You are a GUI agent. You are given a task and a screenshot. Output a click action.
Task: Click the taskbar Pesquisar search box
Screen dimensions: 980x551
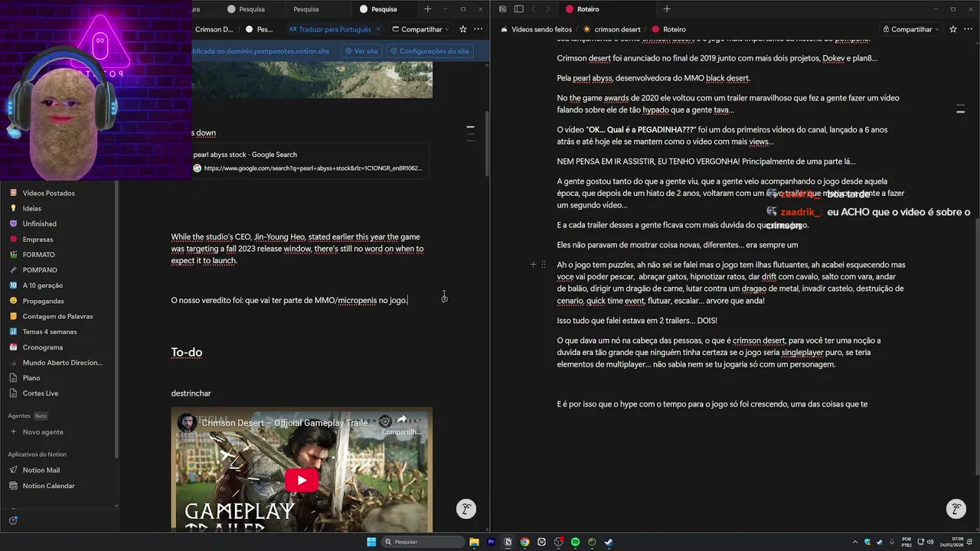point(423,542)
